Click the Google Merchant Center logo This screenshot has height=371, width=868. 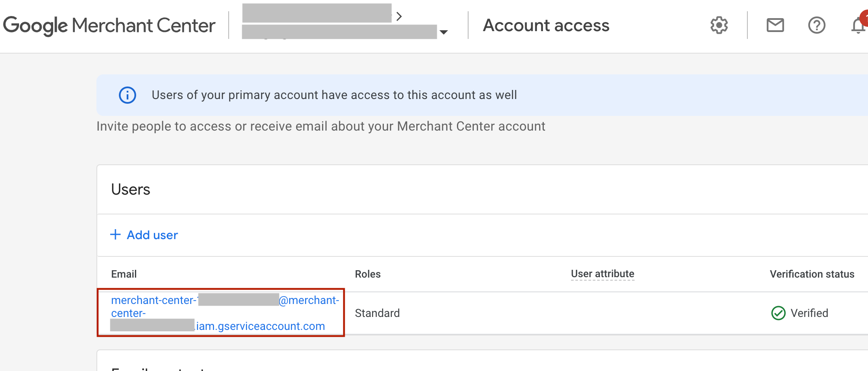point(109,26)
